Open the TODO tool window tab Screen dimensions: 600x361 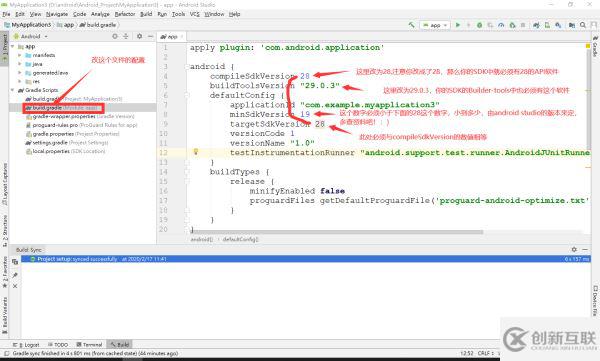[x=58, y=345]
